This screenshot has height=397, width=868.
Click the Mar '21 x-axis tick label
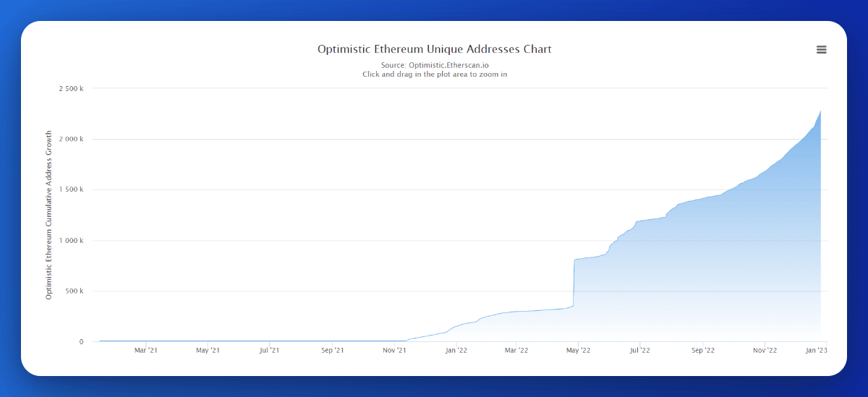pyautogui.click(x=146, y=350)
